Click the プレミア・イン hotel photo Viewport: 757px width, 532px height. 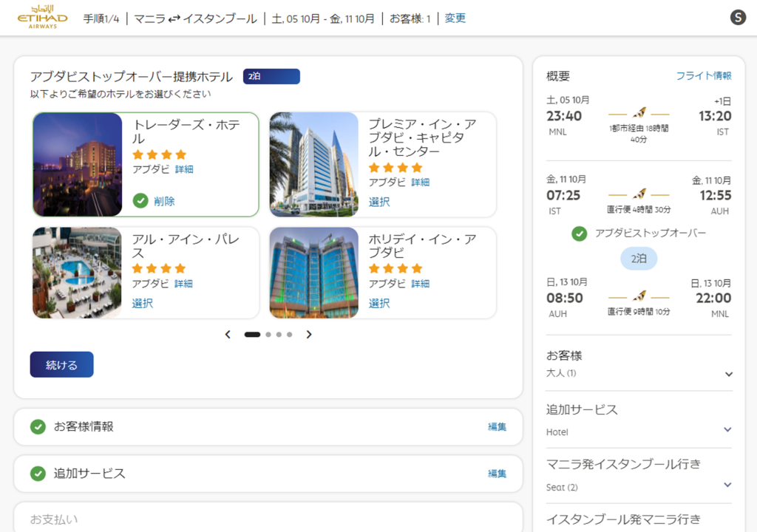(x=313, y=165)
